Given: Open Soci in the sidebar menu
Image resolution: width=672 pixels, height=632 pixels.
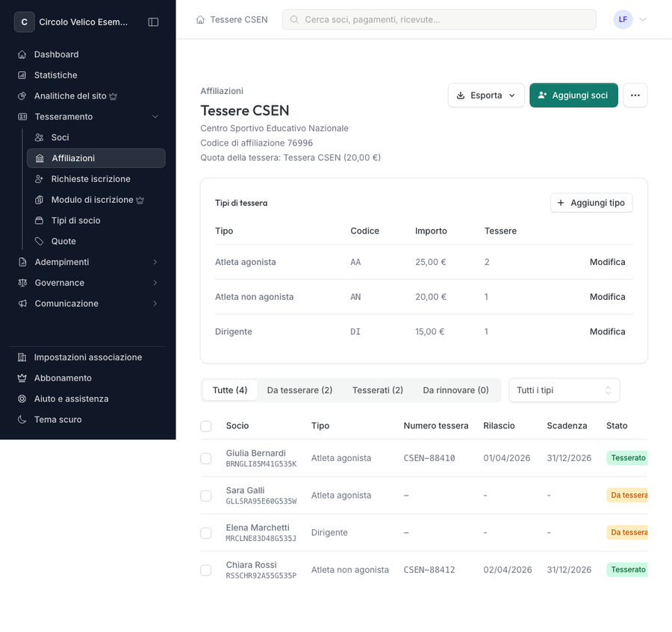Looking at the screenshot, I should tap(96, 137).
